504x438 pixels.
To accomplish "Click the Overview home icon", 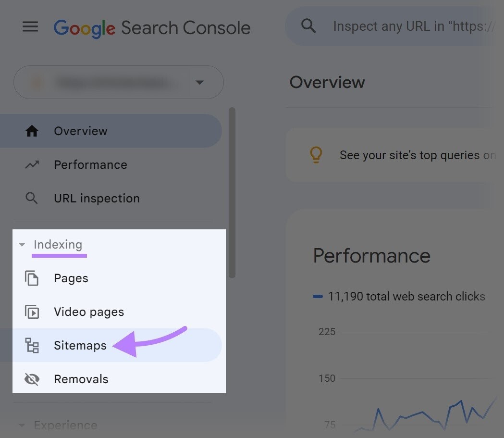I will (32, 131).
